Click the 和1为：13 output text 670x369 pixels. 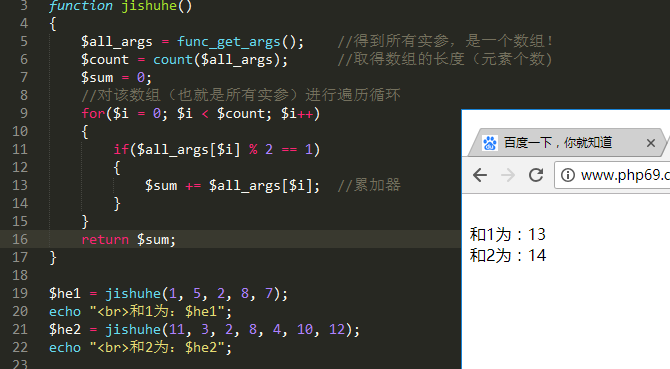click(508, 234)
